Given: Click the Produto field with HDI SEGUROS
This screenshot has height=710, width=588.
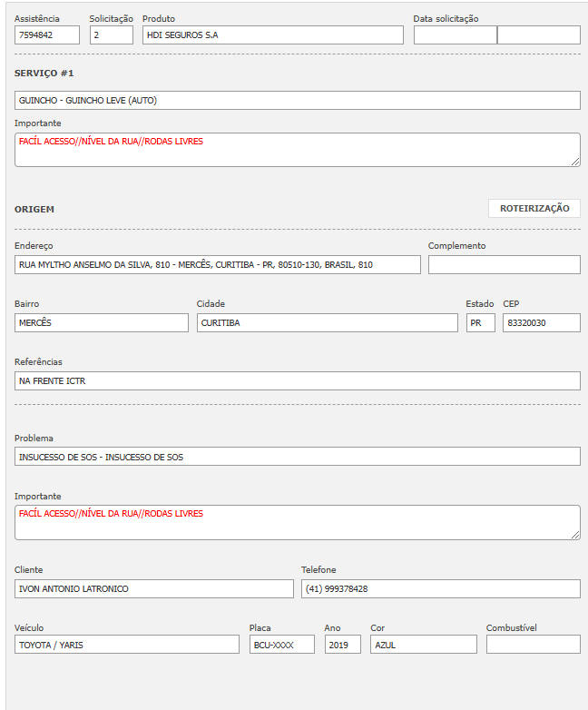Looking at the screenshot, I should [x=272, y=35].
